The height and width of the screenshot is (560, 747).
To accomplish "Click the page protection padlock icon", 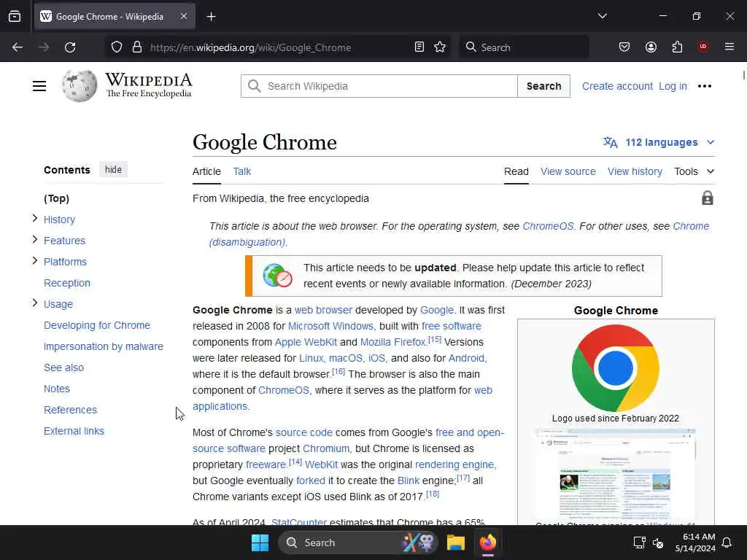I will [708, 198].
